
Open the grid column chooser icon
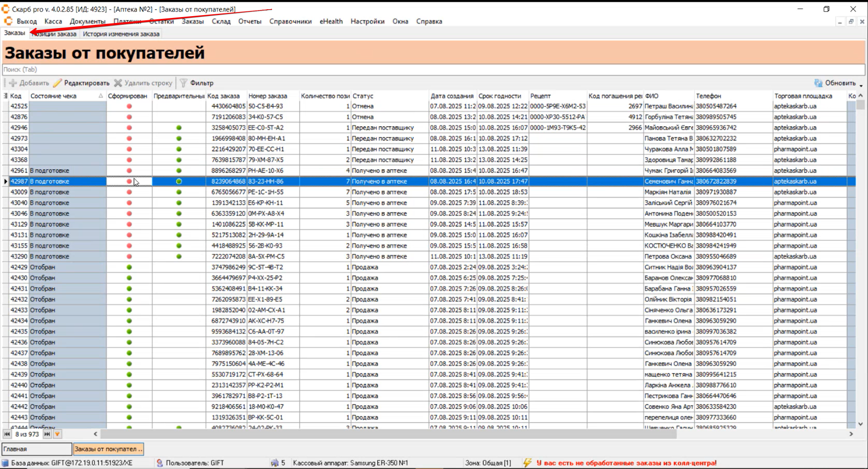click(x=6, y=96)
